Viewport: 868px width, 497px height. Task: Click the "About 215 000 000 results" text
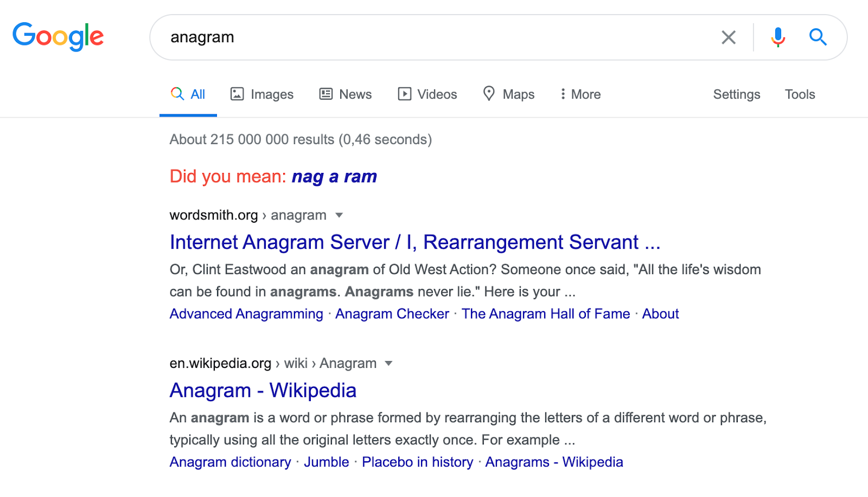pos(252,139)
